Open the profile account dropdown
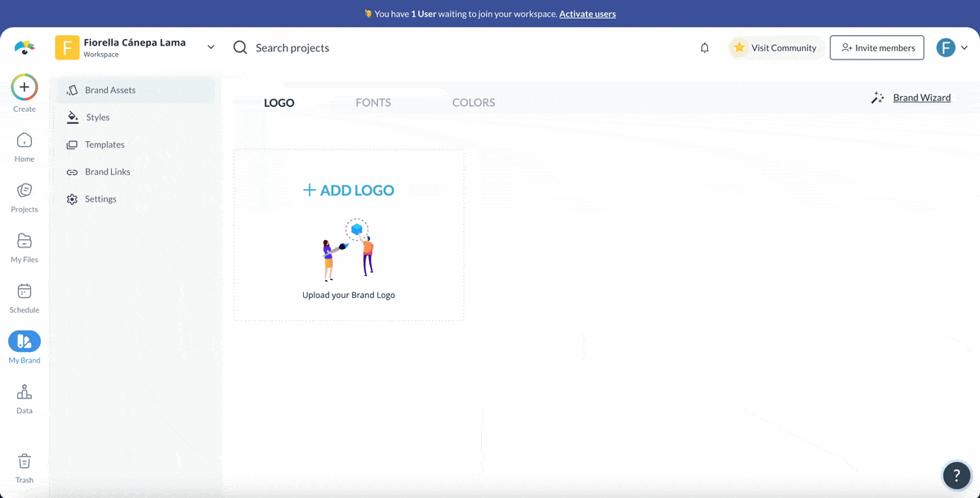Image resolution: width=980 pixels, height=498 pixels. tap(964, 47)
